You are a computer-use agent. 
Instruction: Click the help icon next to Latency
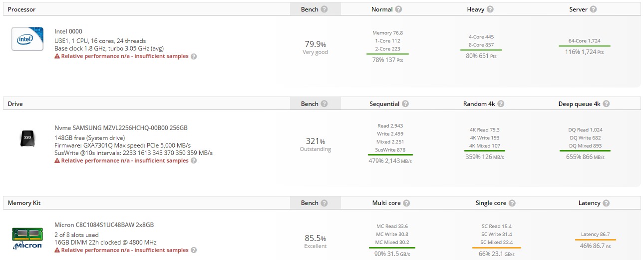click(x=606, y=203)
